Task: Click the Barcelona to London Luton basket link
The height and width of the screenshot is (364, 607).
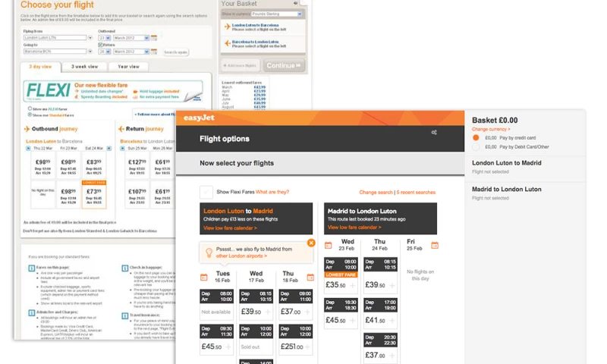Action: (255, 42)
